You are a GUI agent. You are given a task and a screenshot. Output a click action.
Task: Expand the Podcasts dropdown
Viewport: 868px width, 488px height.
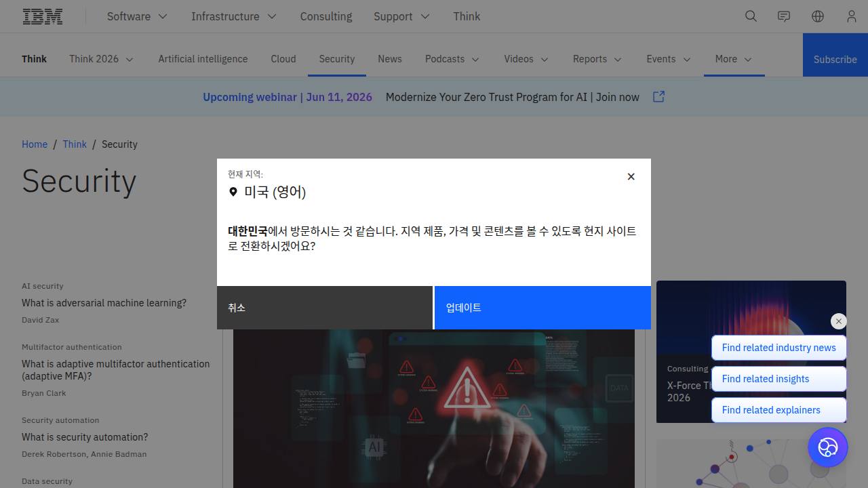(x=452, y=59)
